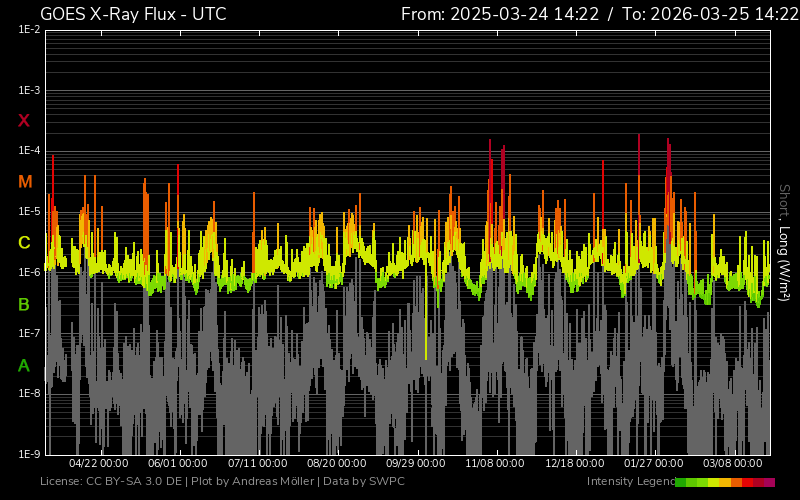Click the red X flare class label
800x500 pixels.
pyautogui.click(x=24, y=121)
